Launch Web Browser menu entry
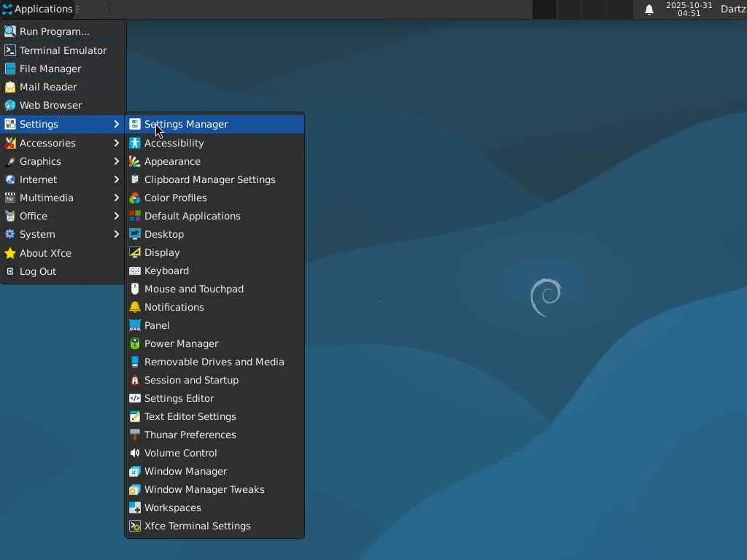Image resolution: width=747 pixels, height=560 pixels. pyautogui.click(x=63, y=105)
